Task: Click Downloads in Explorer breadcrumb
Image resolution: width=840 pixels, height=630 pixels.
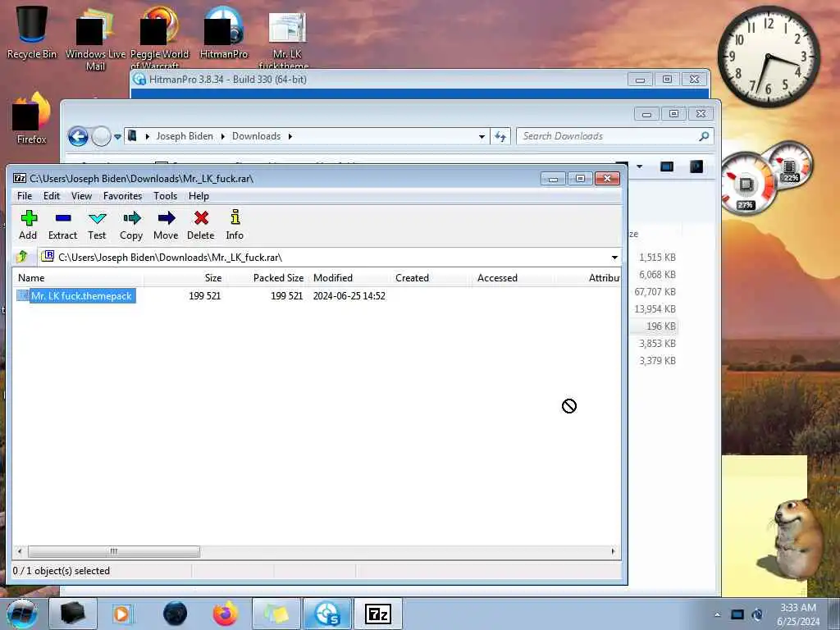Action: coord(256,136)
